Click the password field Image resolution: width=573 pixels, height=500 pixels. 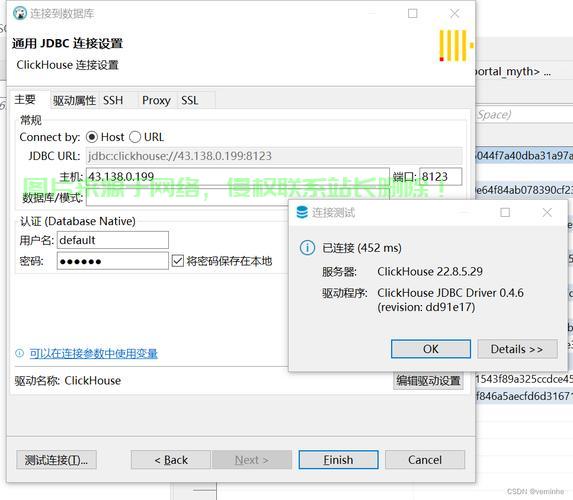[x=113, y=261]
